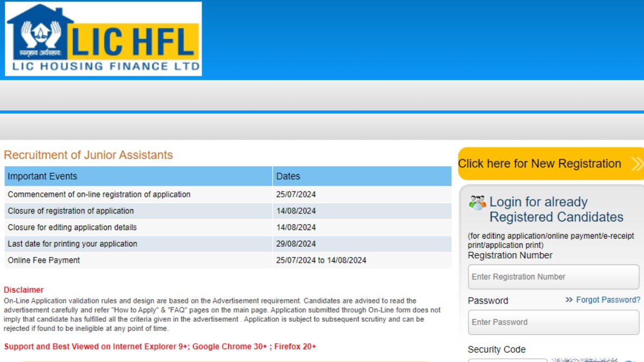Click the LIC HFL logo
This screenshot has width=644, height=362.
(103, 39)
